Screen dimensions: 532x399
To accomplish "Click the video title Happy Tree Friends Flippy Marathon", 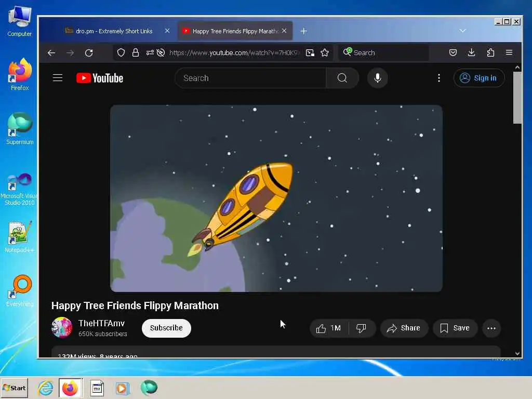I will pyautogui.click(x=135, y=305).
